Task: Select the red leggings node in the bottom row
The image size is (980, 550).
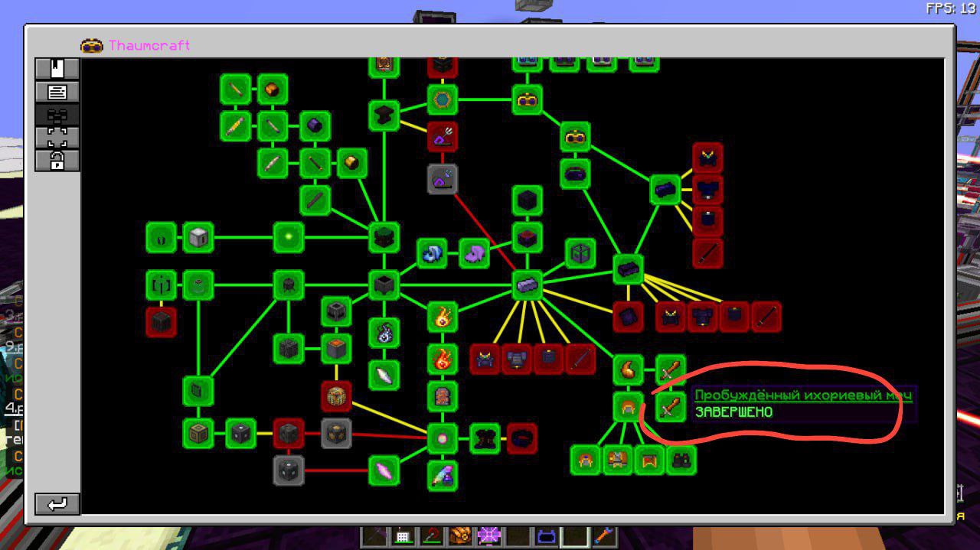Action: 649,460
